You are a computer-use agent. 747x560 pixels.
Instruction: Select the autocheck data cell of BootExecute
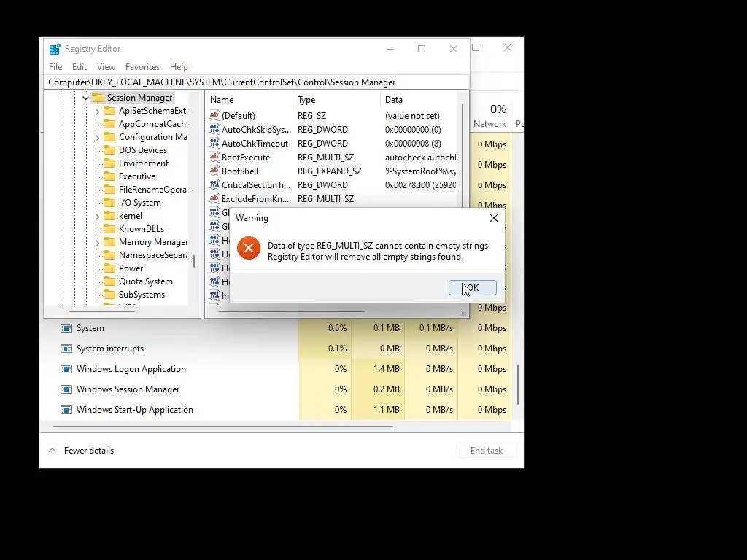point(420,157)
